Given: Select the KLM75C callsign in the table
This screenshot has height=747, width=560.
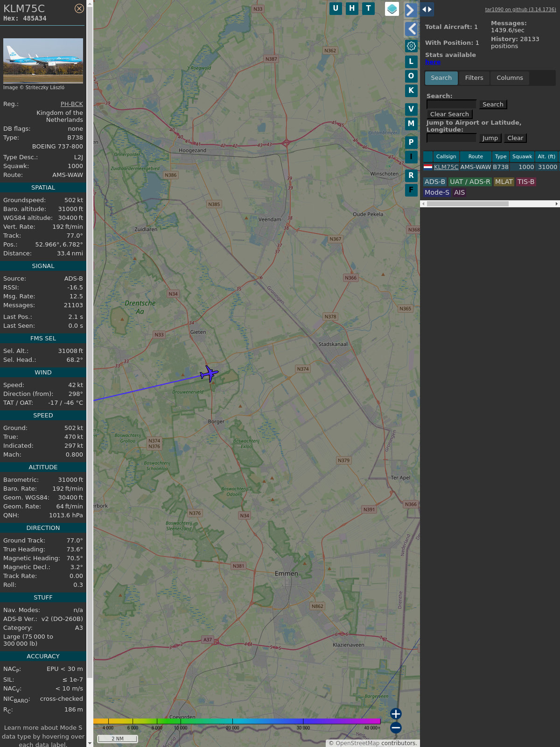Looking at the screenshot, I should (x=446, y=167).
